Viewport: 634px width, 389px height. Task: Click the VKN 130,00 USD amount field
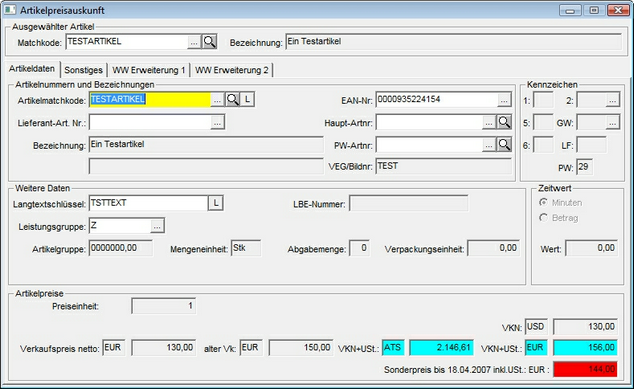pyautogui.click(x=585, y=326)
